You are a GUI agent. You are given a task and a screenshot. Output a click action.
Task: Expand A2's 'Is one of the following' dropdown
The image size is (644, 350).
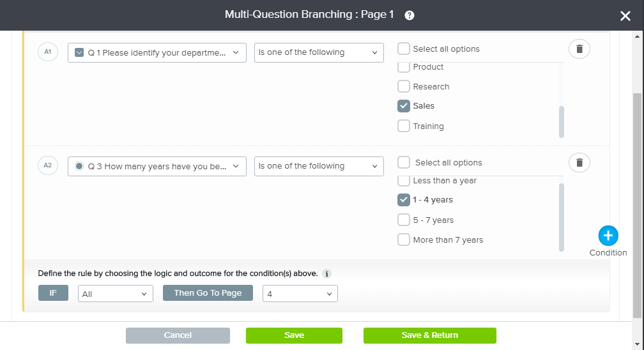pos(319,166)
